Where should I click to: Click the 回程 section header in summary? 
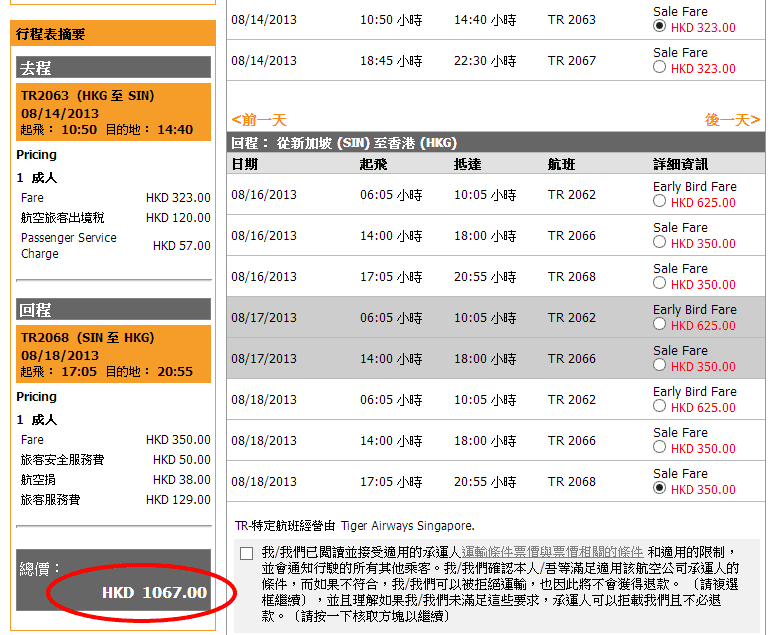(x=113, y=309)
